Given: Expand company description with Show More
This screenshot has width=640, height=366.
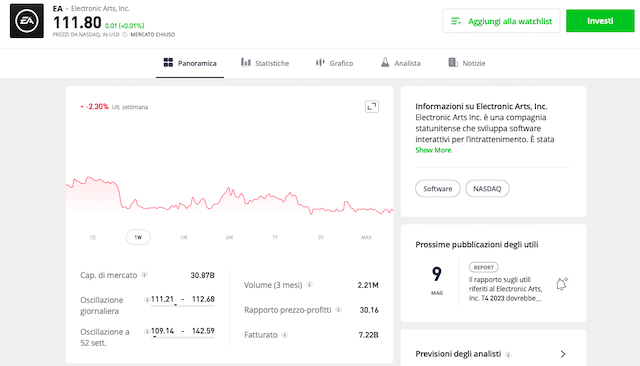Looking at the screenshot, I should tap(433, 150).
